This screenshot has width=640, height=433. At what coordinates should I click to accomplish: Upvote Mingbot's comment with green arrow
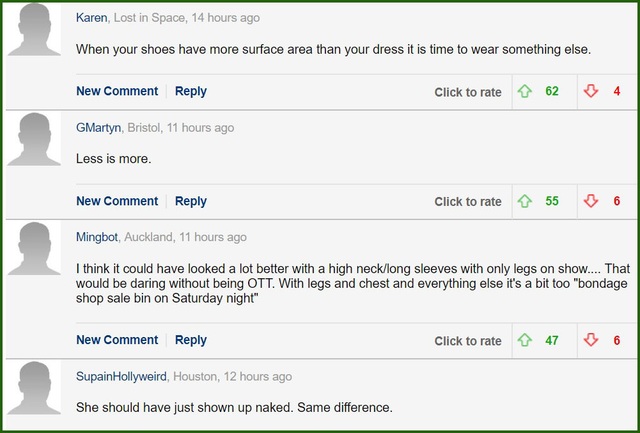(x=524, y=341)
